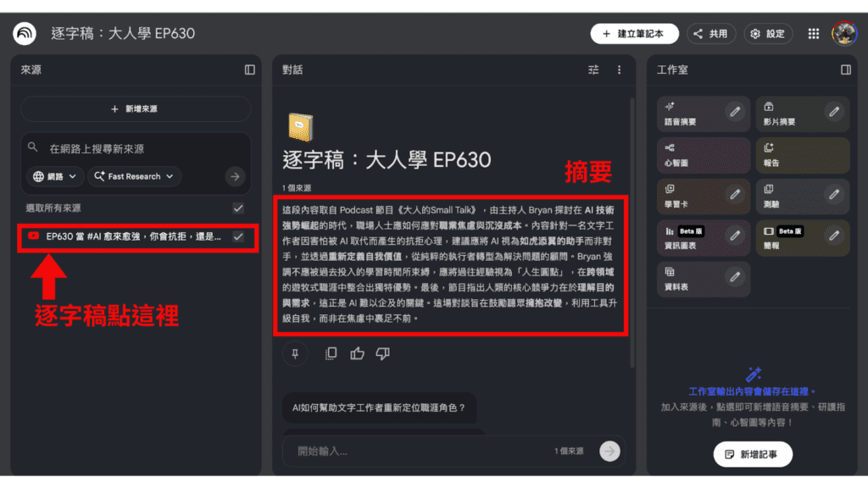Give a thumbs down to the summary
Image resolution: width=868 pixels, height=488 pixels.
click(x=382, y=353)
